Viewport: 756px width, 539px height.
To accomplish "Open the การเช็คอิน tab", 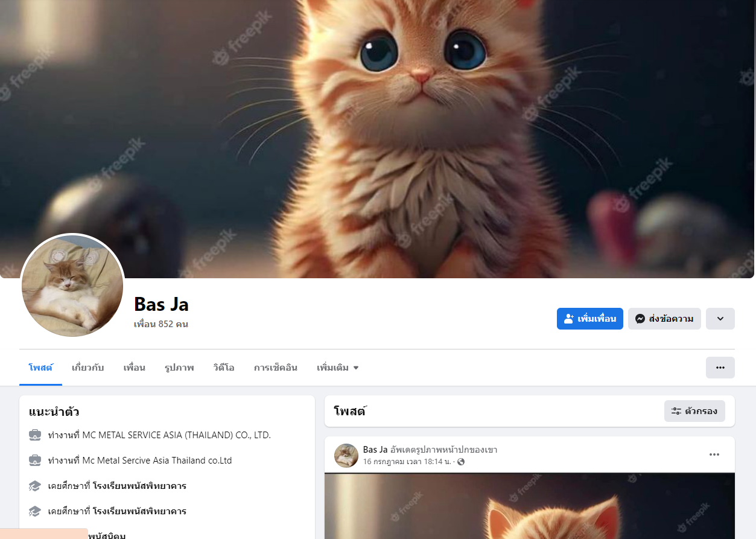I will [276, 368].
